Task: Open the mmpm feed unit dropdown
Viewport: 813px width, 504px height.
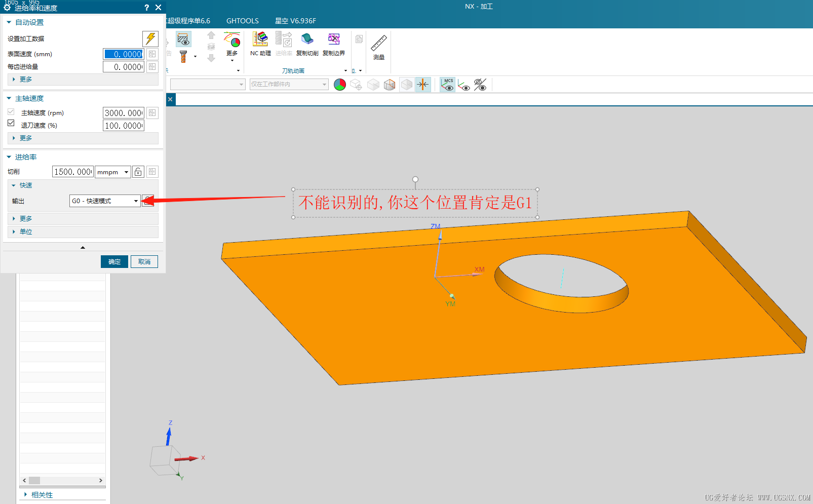Action: click(113, 172)
